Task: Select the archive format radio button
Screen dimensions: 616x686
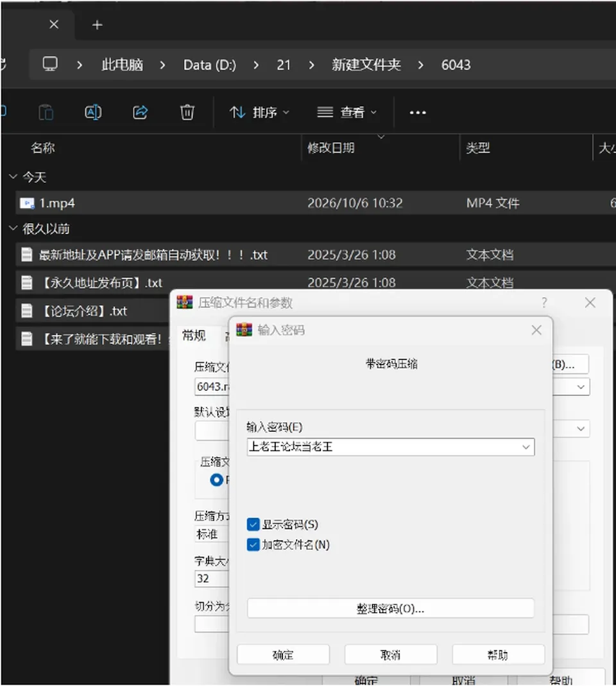Action: click(x=217, y=480)
